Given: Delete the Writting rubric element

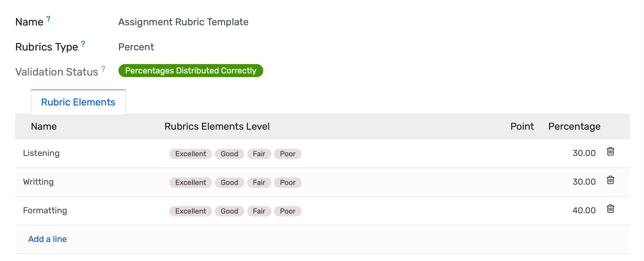Looking at the screenshot, I should 611,180.
